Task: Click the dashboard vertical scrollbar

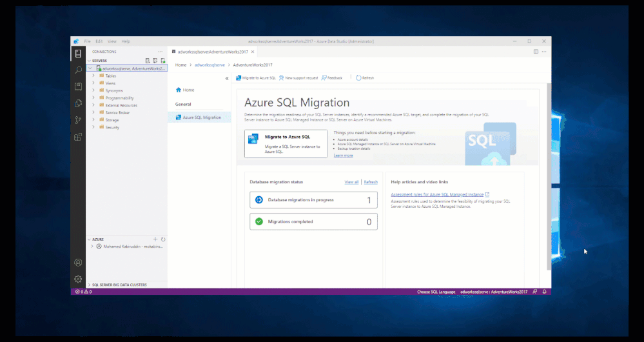Action: click(549, 177)
